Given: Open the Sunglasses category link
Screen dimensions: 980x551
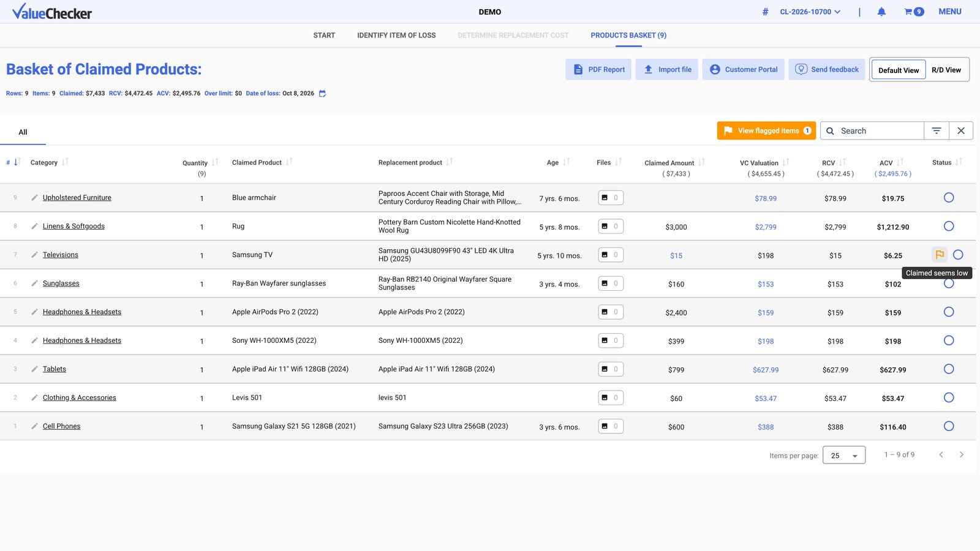Looking at the screenshot, I should click(61, 283).
